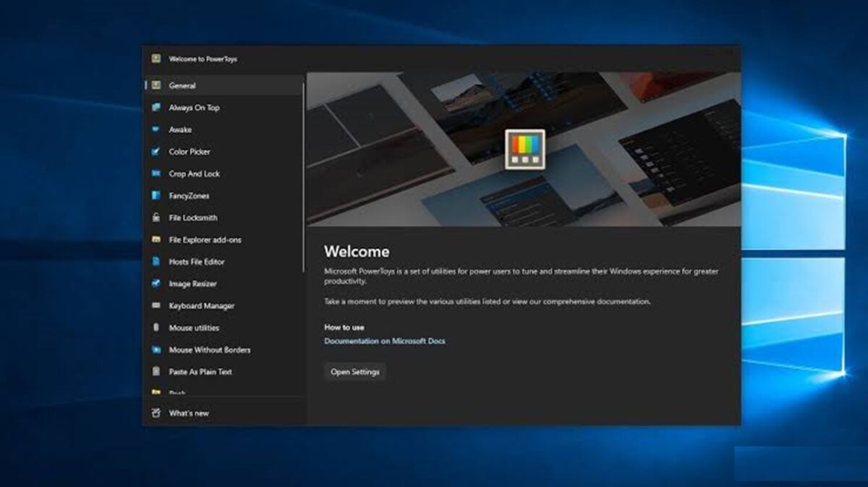Click the PowerToys app icon in title bar
The width and height of the screenshot is (868, 487).
tap(156, 59)
